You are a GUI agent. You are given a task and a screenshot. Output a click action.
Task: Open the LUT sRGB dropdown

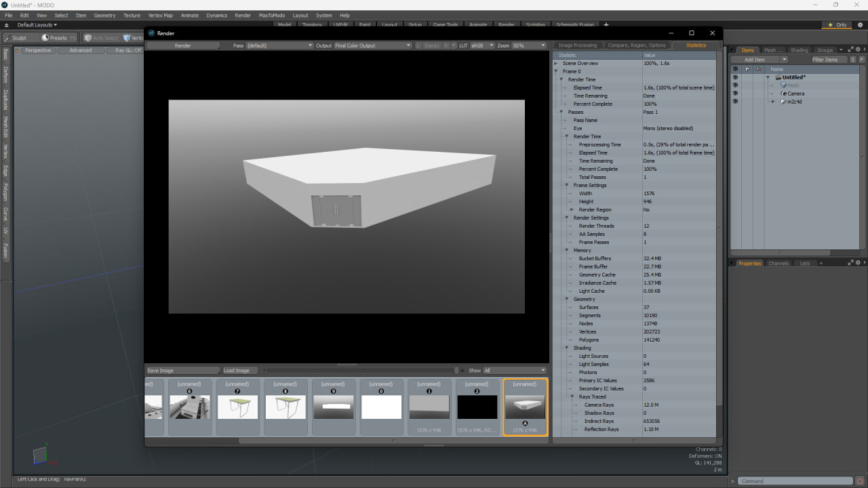pyautogui.click(x=482, y=45)
